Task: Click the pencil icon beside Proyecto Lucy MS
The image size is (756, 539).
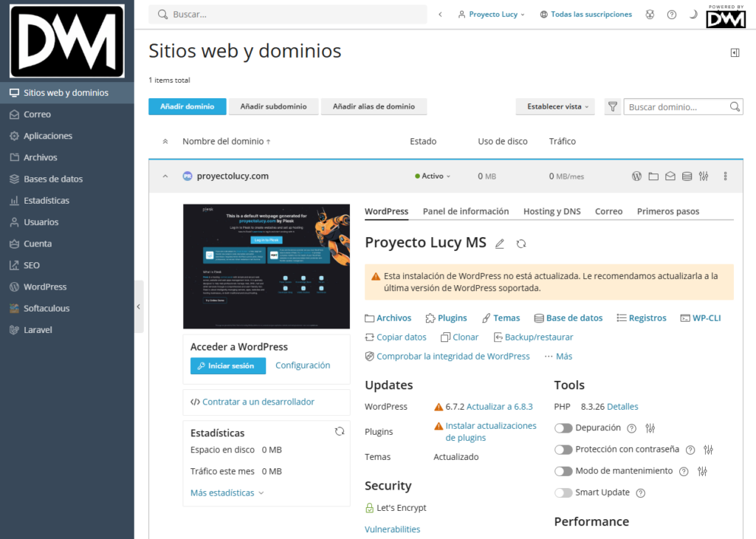Action: coord(500,244)
